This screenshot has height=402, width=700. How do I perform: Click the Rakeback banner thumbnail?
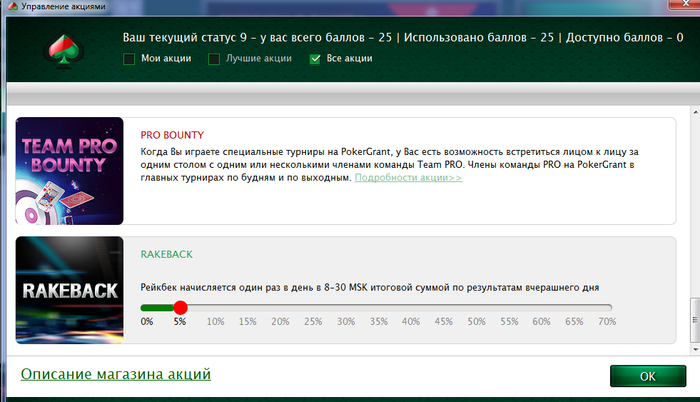69,290
